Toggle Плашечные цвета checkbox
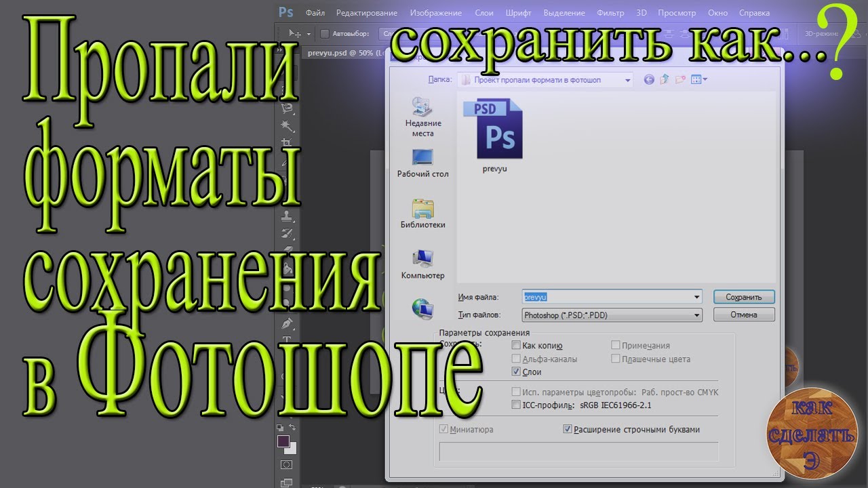 coord(616,359)
